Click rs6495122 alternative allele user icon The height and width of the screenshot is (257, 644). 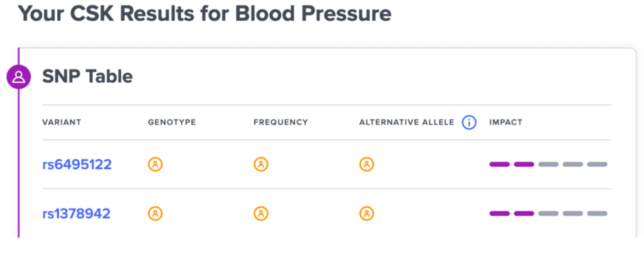click(x=367, y=164)
